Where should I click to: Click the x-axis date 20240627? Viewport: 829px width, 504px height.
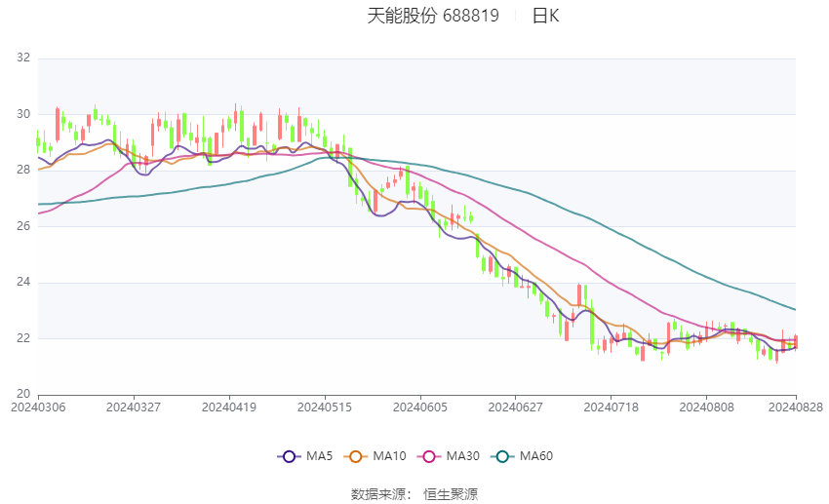coord(516,407)
